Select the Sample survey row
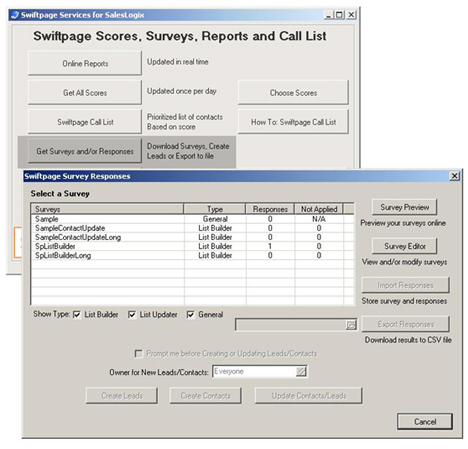Screen dimensions: 468x449 coord(192,219)
